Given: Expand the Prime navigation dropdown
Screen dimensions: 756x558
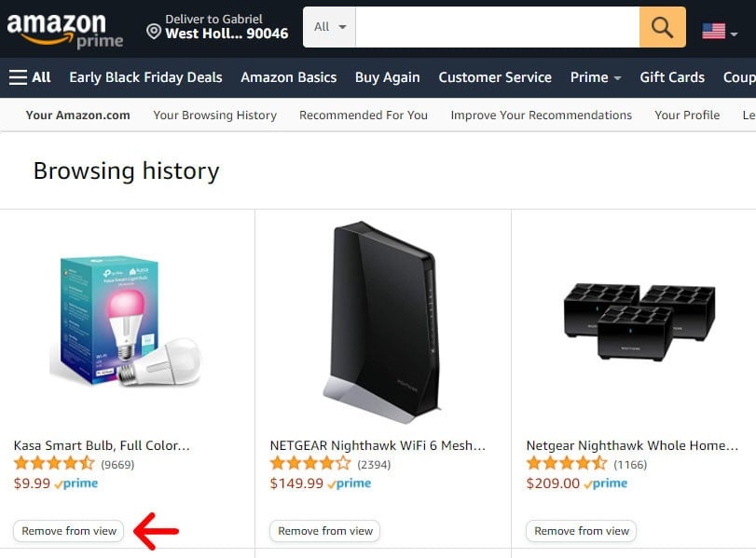Looking at the screenshot, I should (x=595, y=77).
